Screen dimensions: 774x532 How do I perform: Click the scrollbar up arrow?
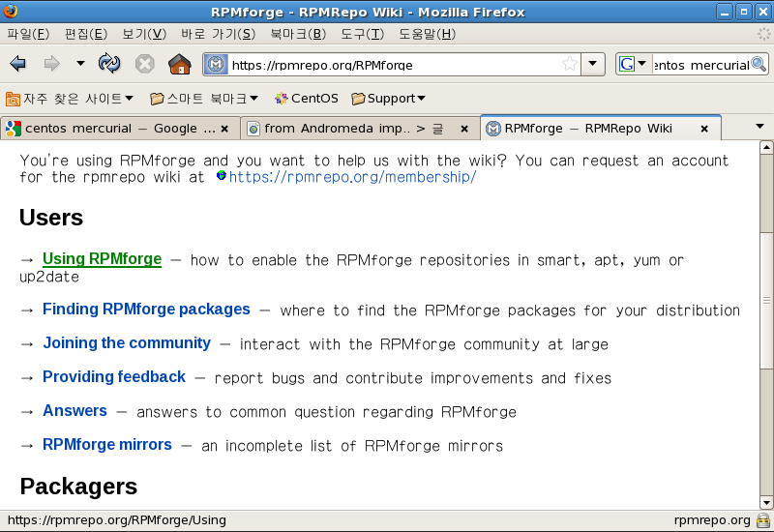(x=766, y=147)
